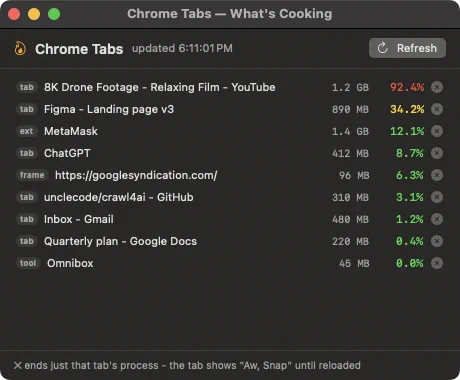The height and width of the screenshot is (380, 460).
Task: End the googlesyndication.com frame process
Action: pyautogui.click(x=437, y=175)
